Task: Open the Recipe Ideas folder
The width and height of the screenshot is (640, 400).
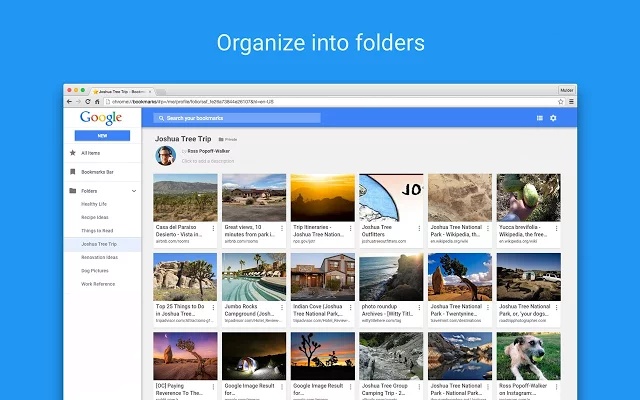Action: click(x=95, y=217)
